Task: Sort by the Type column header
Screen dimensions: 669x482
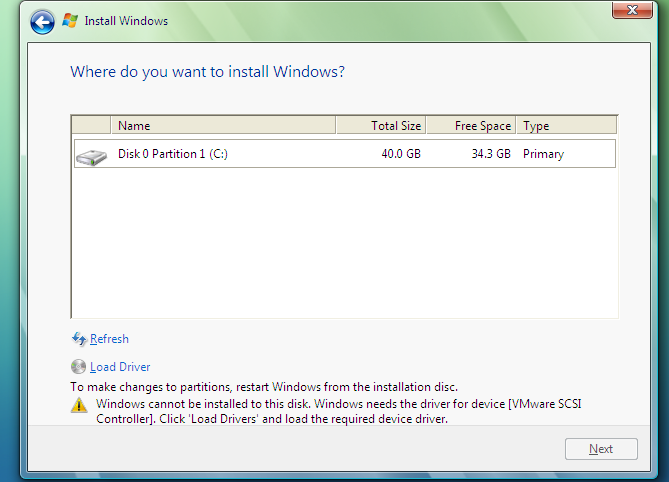Action: click(567, 125)
